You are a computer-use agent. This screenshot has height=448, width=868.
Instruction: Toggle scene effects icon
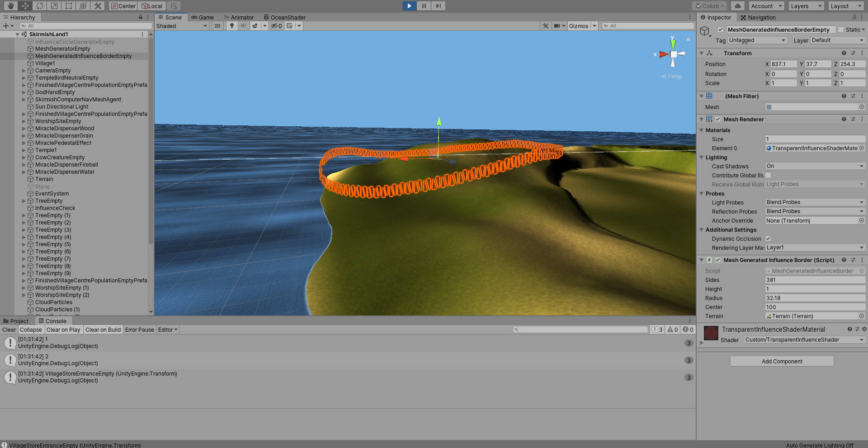[x=255, y=26]
